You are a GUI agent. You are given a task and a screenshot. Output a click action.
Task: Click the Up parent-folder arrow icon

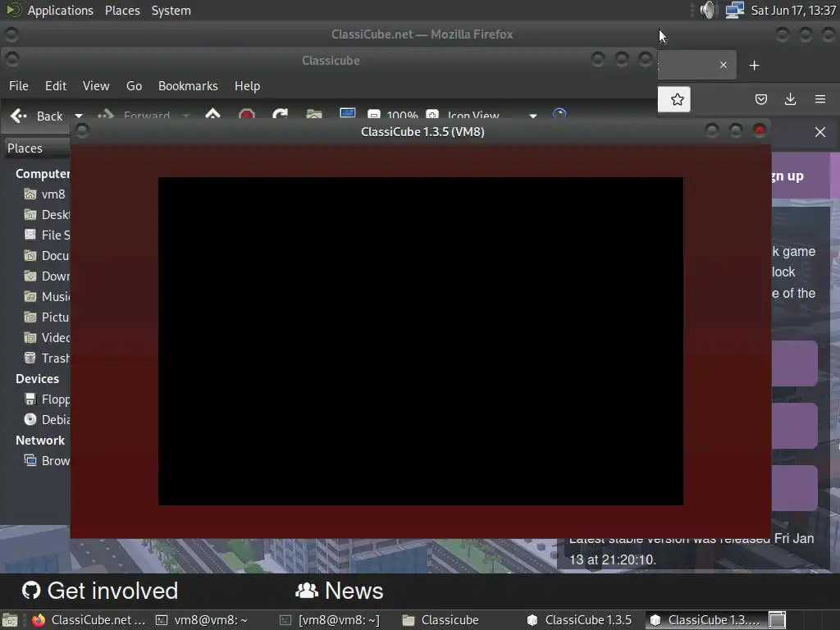212,114
